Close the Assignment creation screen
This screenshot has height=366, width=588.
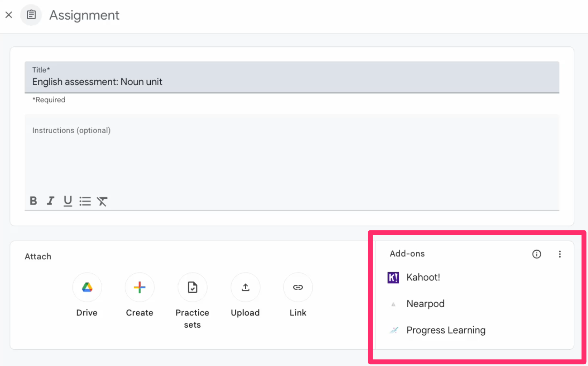[x=9, y=15]
